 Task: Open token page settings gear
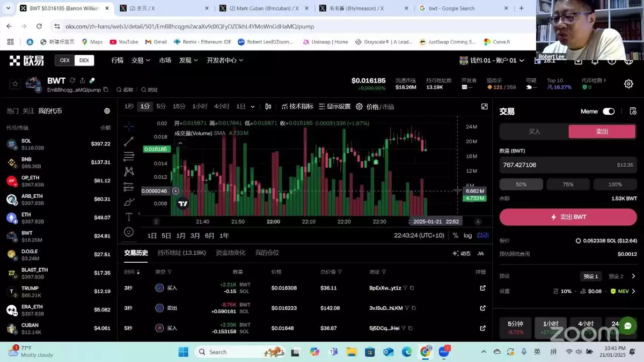coord(628,84)
